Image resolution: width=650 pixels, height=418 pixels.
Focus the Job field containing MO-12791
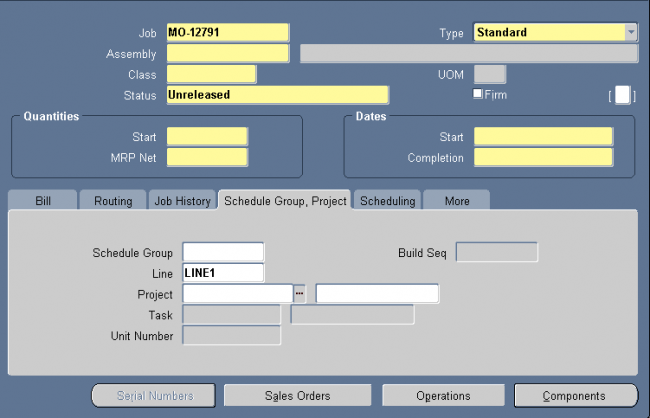228,32
